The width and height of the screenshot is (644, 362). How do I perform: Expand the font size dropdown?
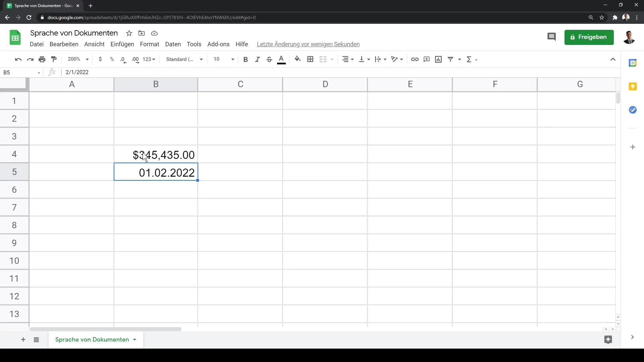(232, 59)
